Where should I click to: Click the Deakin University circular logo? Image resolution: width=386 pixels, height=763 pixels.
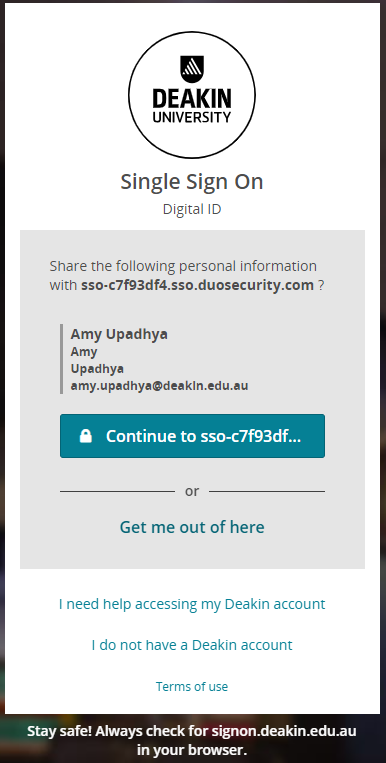[192, 95]
